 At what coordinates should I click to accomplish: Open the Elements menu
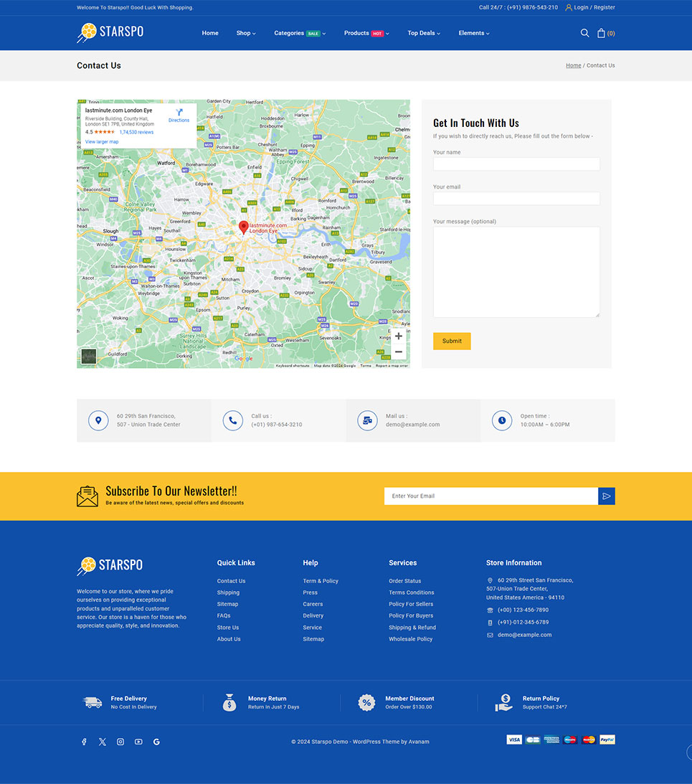pyautogui.click(x=474, y=33)
